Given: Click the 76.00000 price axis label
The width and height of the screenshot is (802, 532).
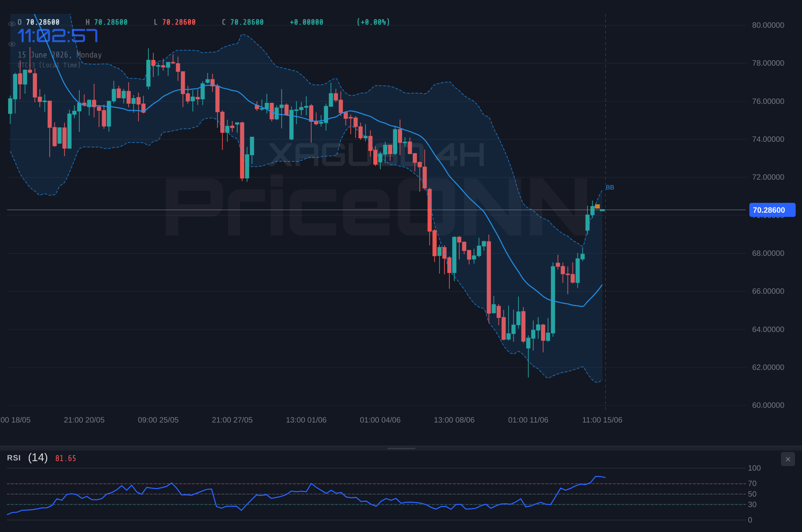Looking at the screenshot, I should 768,101.
